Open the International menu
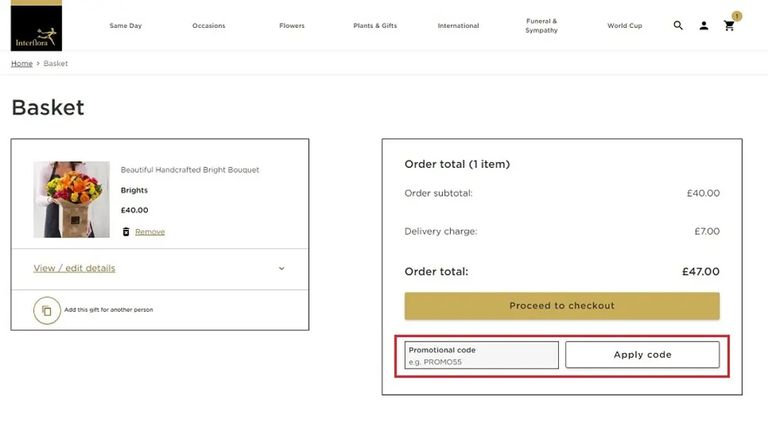The width and height of the screenshot is (768, 439). 458,26
